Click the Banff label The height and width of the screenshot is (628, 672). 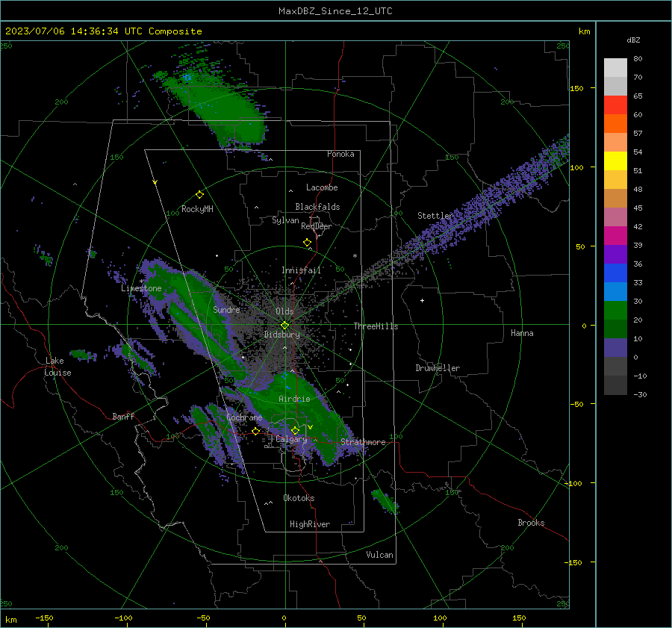[x=123, y=416]
